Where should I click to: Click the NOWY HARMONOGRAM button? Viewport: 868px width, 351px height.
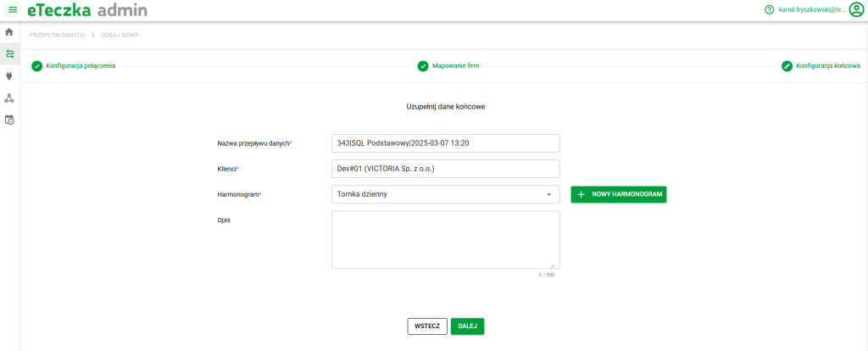pyautogui.click(x=619, y=195)
